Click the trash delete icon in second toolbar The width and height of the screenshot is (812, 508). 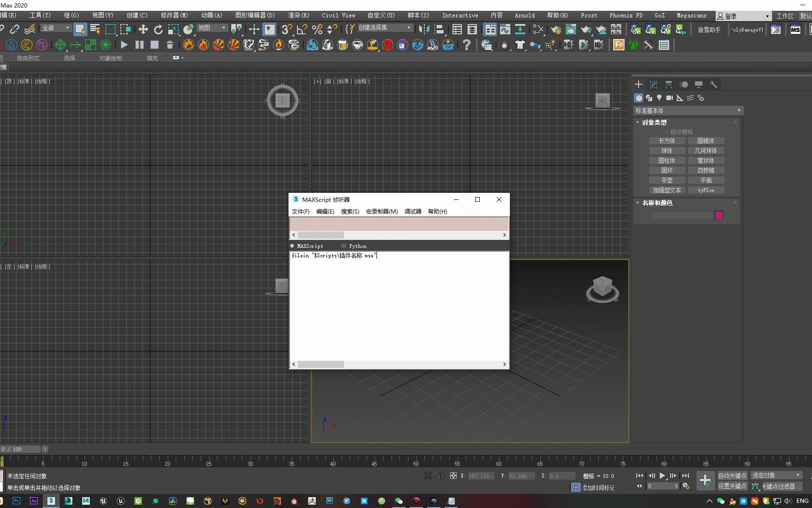click(x=170, y=45)
